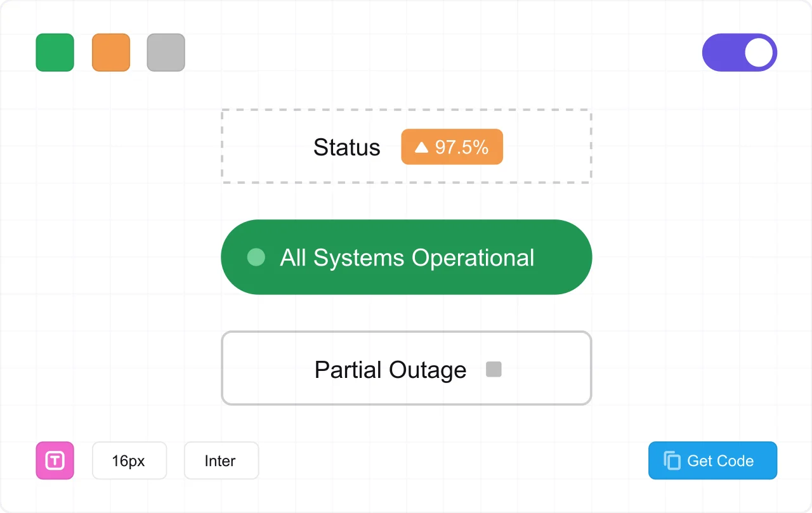Select the green color swatch

point(55,53)
